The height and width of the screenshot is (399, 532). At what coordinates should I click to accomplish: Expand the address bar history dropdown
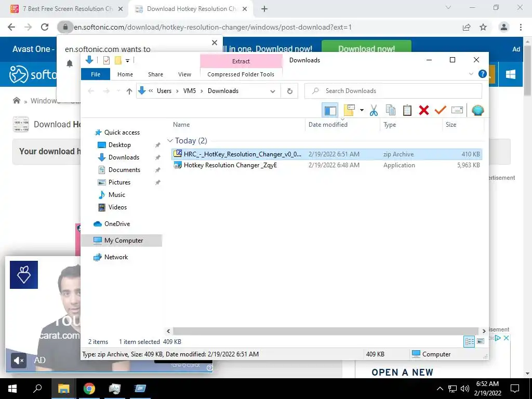(272, 91)
